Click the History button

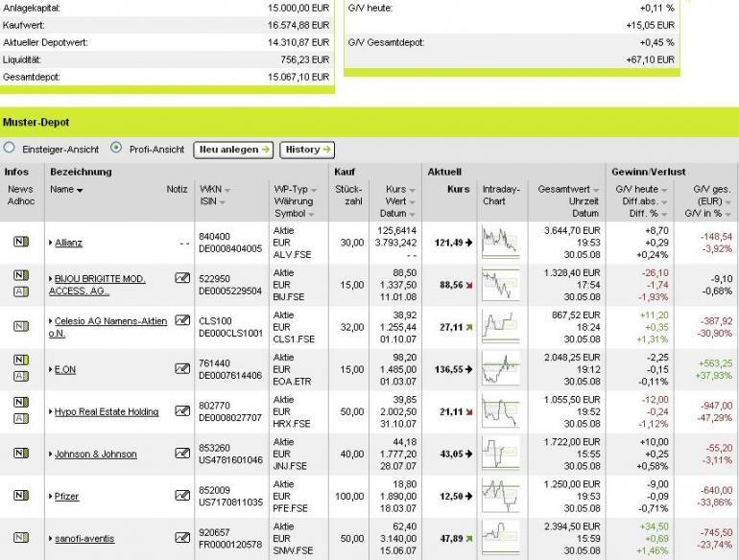pyautogui.click(x=307, y=150)
